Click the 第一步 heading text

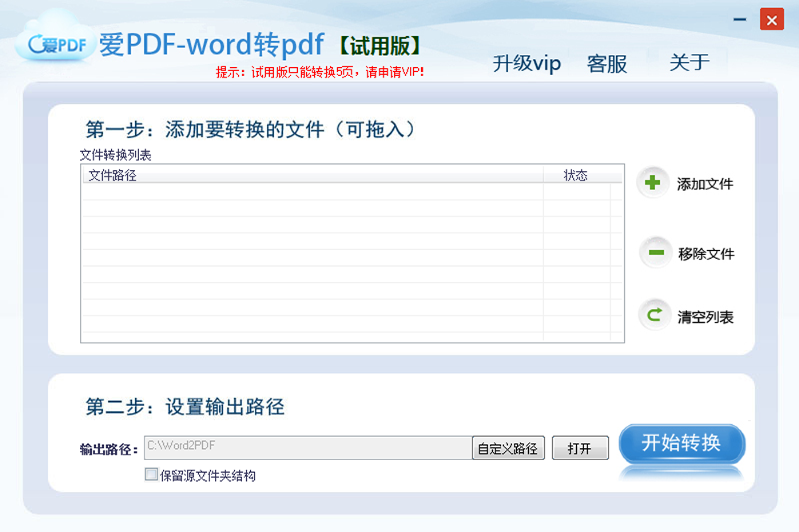[249, 129]
